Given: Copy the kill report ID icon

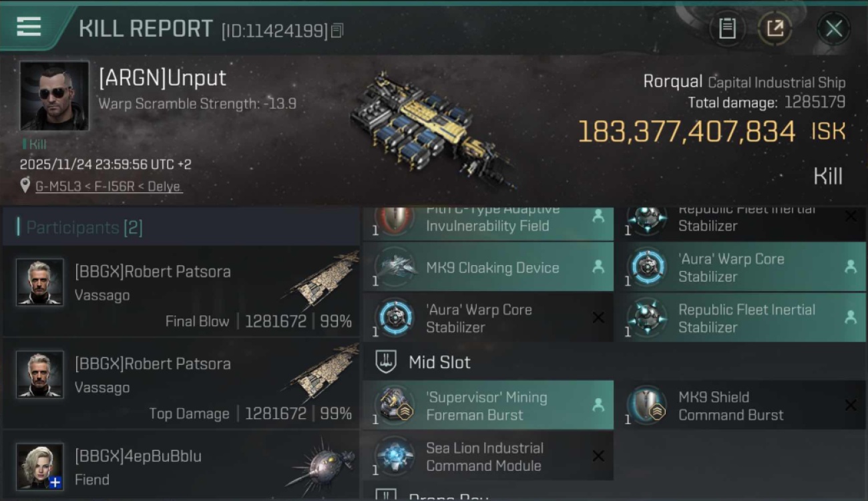Looking at the screenshot, I should pos(337,30).
